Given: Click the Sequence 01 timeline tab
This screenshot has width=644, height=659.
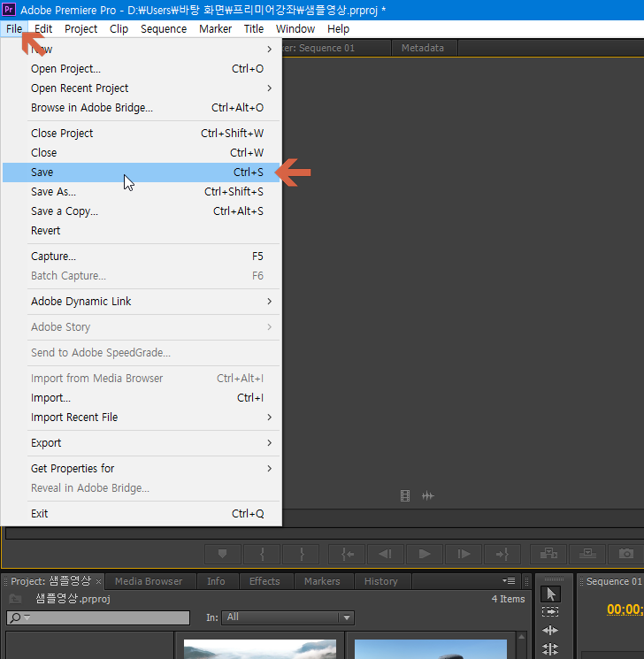Looking at the screenshot, I should [613, 581].
